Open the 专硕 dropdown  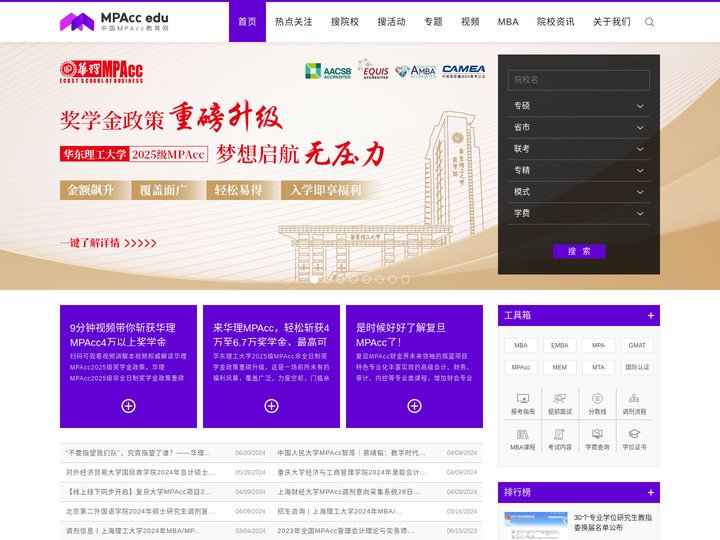pos(579,106)
